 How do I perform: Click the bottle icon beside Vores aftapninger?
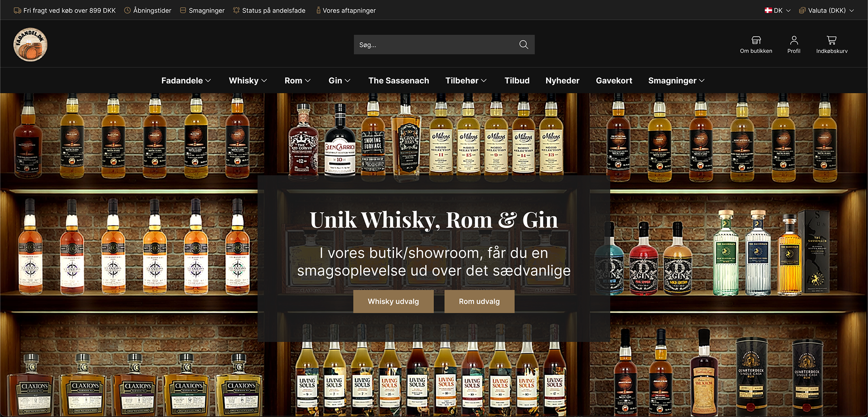coord(318,10)
